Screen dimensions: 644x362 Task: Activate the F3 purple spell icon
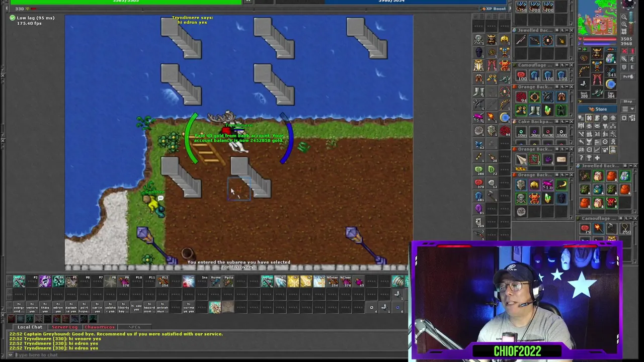[45, 281]
